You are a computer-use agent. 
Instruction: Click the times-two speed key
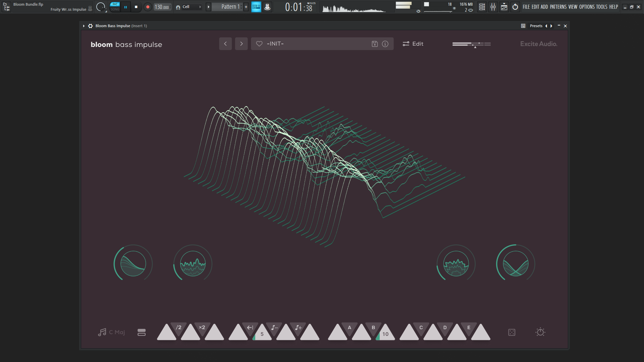202,327
